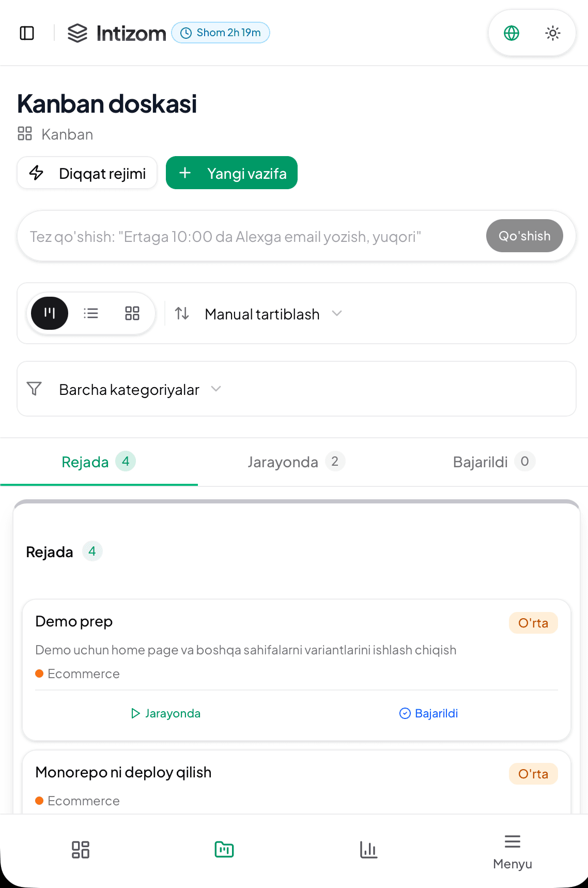Viewport: 588px width, 888px height.
Task: Expand the Barcha kategoriyalar filter
Action: 129,389
